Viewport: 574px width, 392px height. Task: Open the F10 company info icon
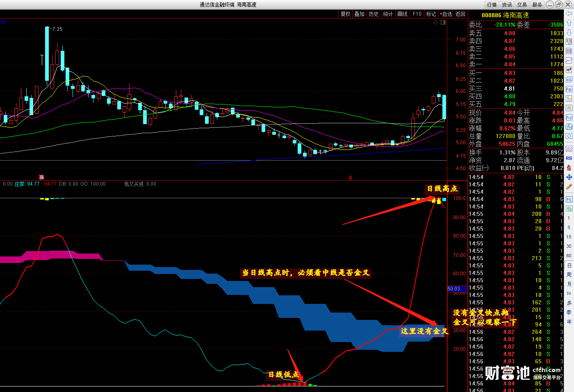point(569,89)
